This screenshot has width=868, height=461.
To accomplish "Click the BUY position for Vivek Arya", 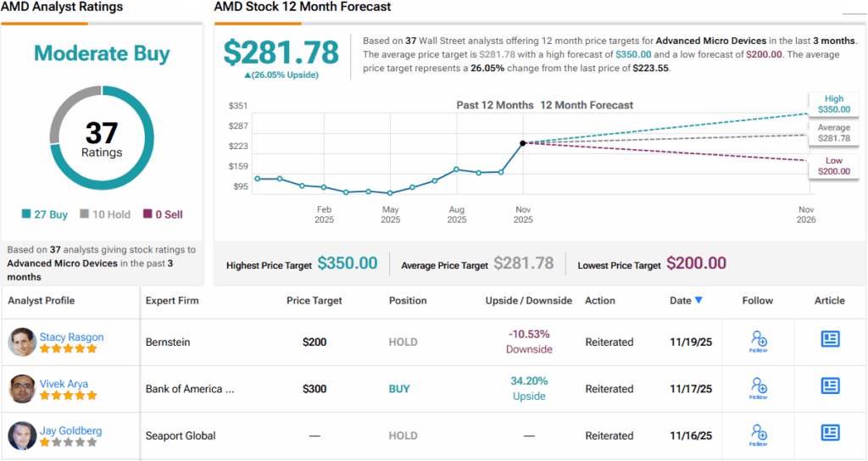I will tap(399, 389).
